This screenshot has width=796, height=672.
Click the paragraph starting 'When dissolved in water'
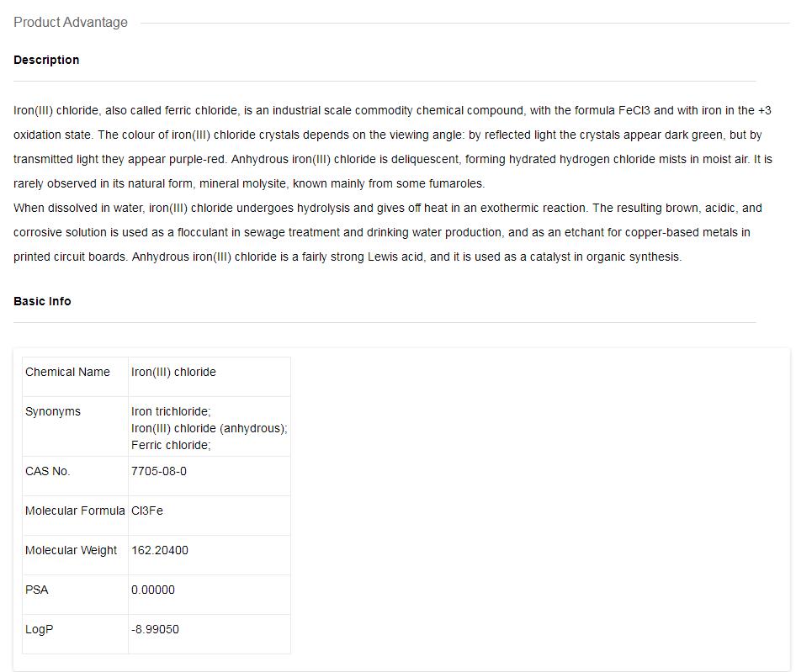387,232
